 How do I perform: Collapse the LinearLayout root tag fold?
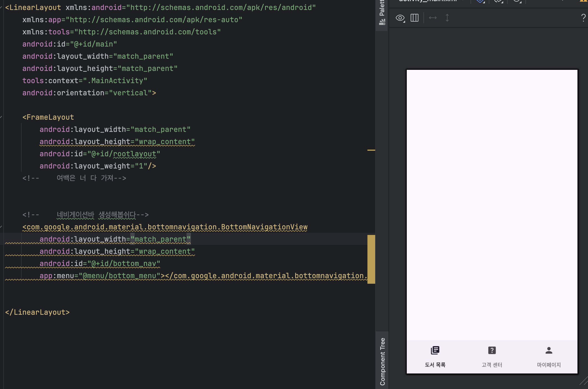(x=1, y=7)
